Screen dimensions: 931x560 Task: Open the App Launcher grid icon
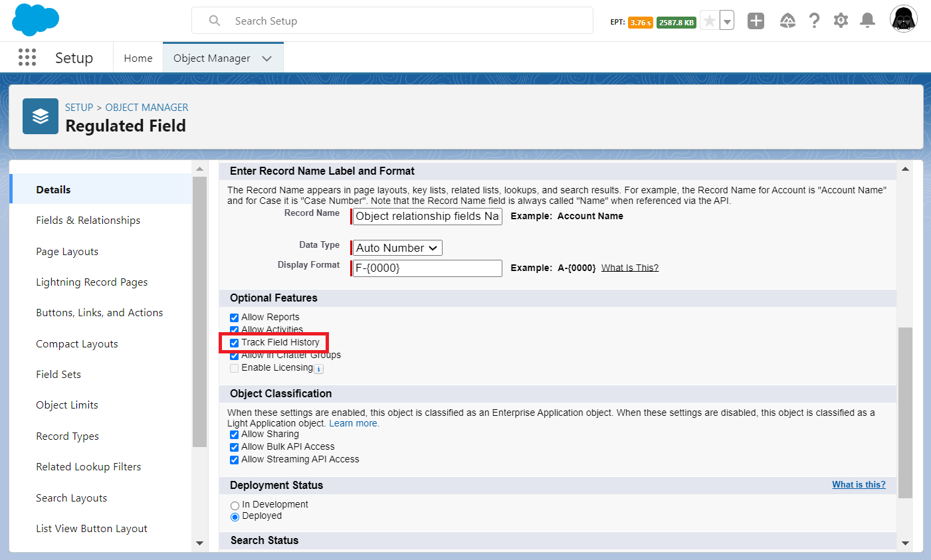(27, 58)
